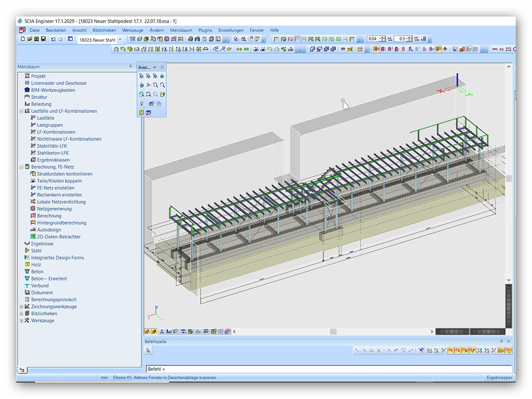Viewport: 532px width, 399px height.
Task: Select LF-Kombinationen in the tree
Action: click(56, 132)
